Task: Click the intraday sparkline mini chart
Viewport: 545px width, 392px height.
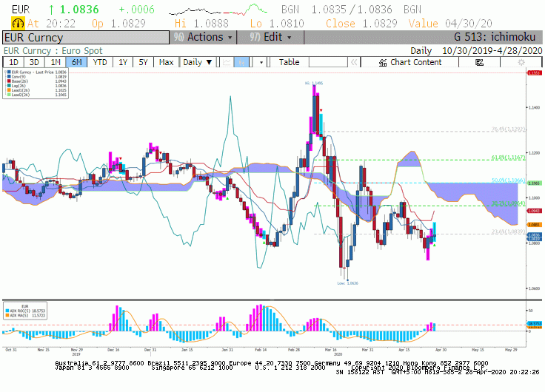Action: 218,10
